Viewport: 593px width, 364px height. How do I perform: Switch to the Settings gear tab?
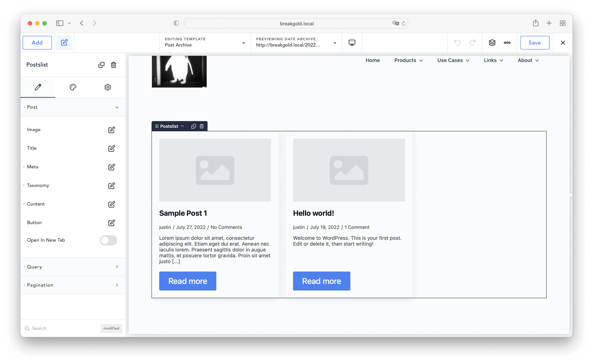(107, 87)
